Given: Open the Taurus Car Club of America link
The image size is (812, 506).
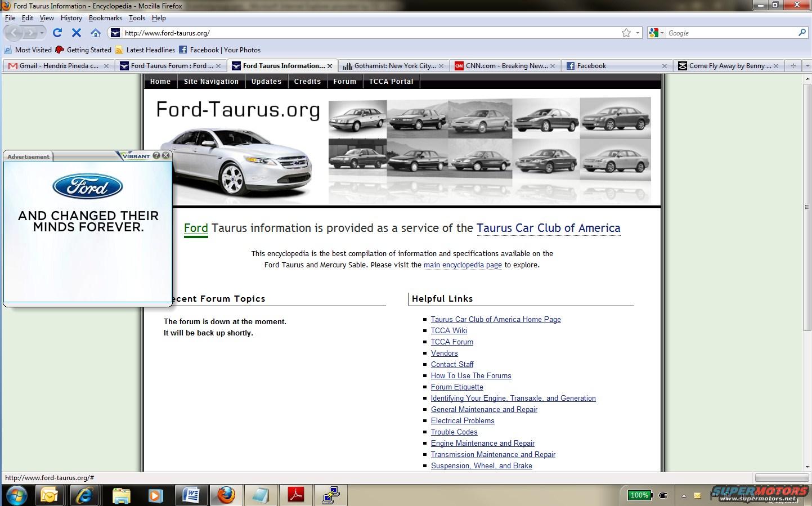Looking at the screenshot, I should 548,228.
